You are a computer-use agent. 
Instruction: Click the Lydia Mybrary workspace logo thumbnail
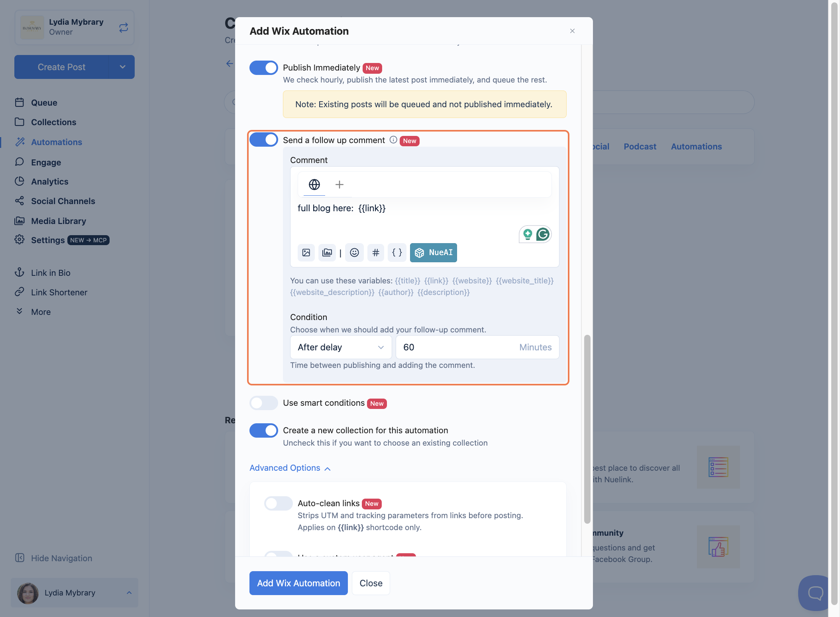coord(32,28)
